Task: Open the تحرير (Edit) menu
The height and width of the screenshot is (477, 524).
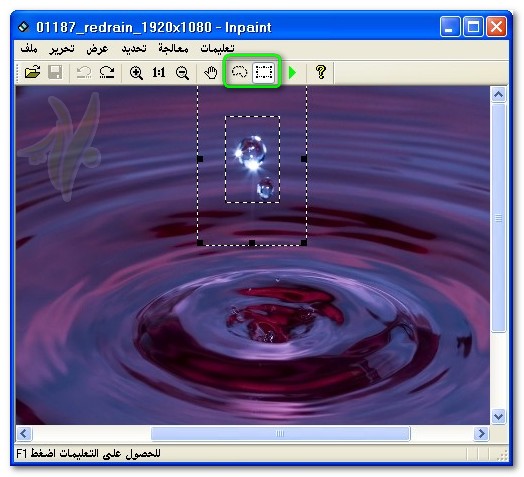Action: point(62,49)
